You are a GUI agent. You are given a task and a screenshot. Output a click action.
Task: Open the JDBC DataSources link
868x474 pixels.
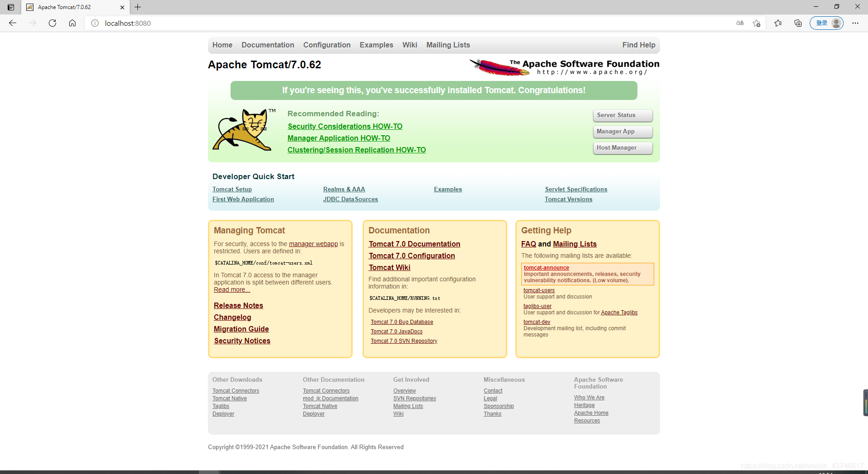click(x=350, y=199)
